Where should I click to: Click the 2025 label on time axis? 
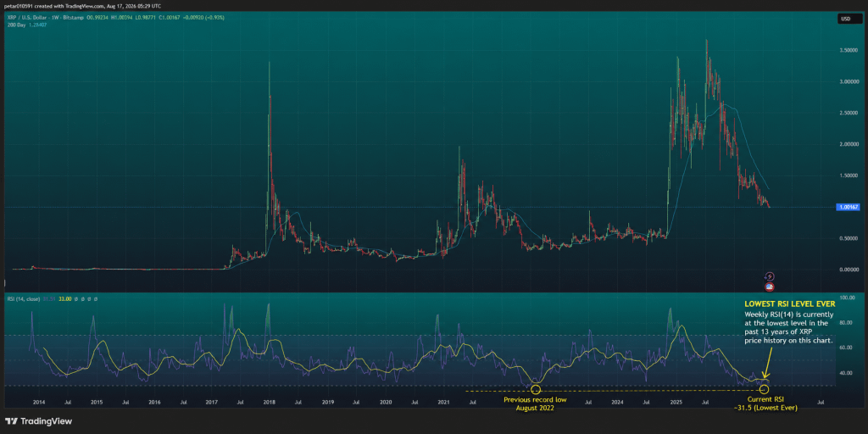pyautogui.click(x=676, y=402)
